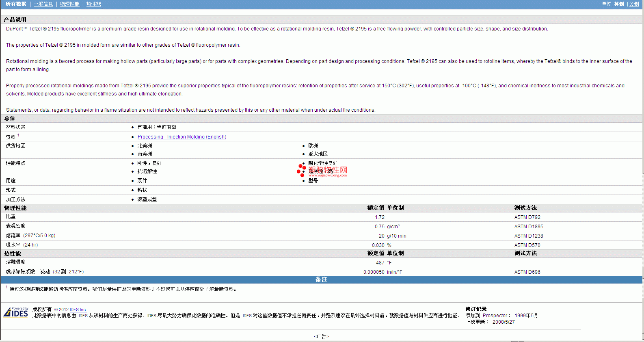Click the 0.75 apparent density value
The height and width of the screenshot is (342, 644).
click(380, 227)
